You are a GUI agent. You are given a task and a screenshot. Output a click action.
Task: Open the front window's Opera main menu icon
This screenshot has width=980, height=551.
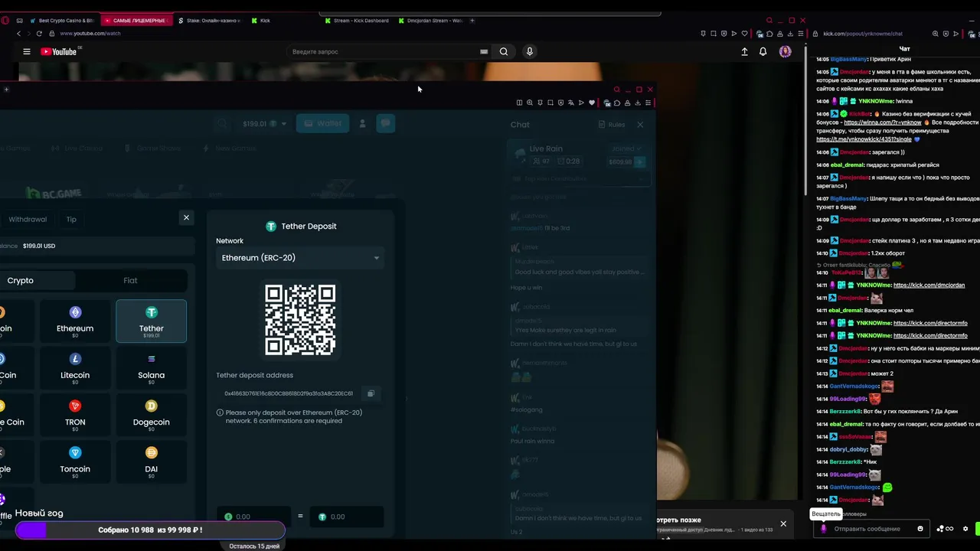tap(648, 103)
